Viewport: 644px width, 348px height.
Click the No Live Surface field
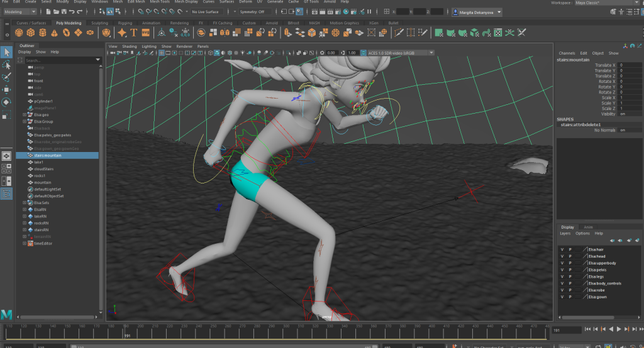point(207,12)
